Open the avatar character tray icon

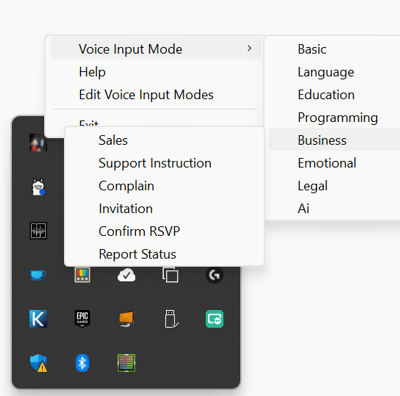pos(38,142)
